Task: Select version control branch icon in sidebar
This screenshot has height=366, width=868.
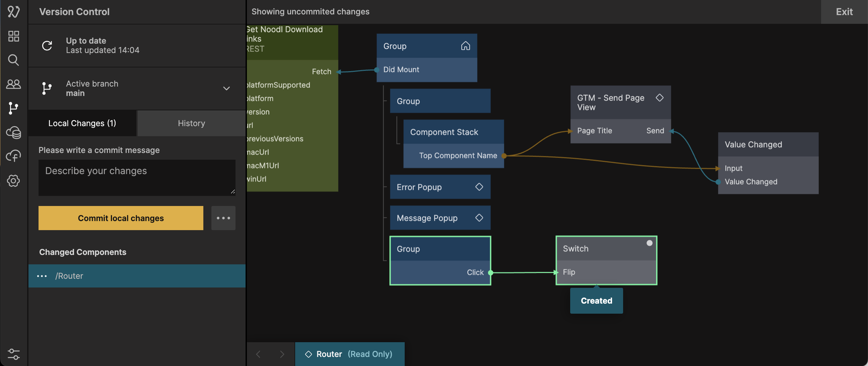Action: [x=13, y=108]
